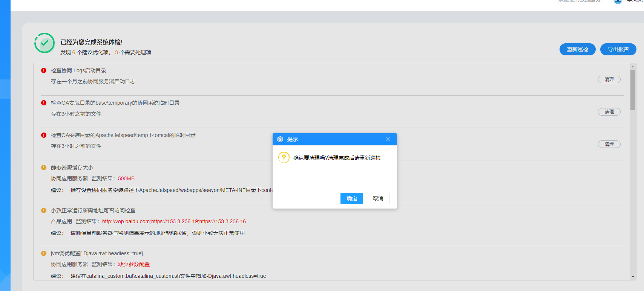
Task: Click the 重新巡检 button
Action: click(x=578, y=49)
